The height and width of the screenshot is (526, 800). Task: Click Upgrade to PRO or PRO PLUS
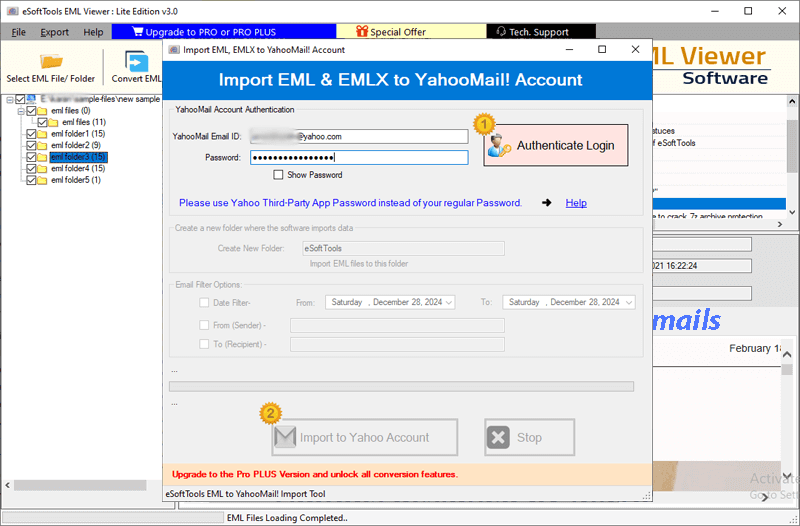224,32
